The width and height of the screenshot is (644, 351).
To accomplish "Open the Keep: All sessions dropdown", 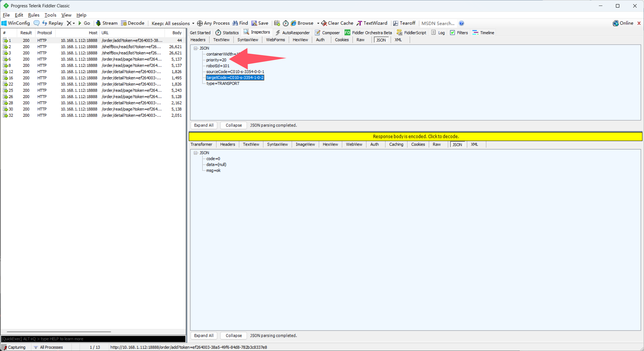I will (173, 23).
